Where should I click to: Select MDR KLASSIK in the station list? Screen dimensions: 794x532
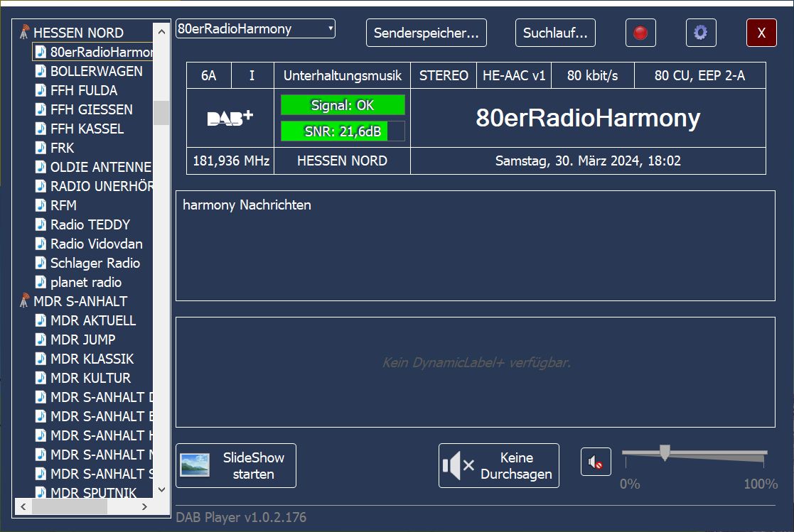click(92, 359)
